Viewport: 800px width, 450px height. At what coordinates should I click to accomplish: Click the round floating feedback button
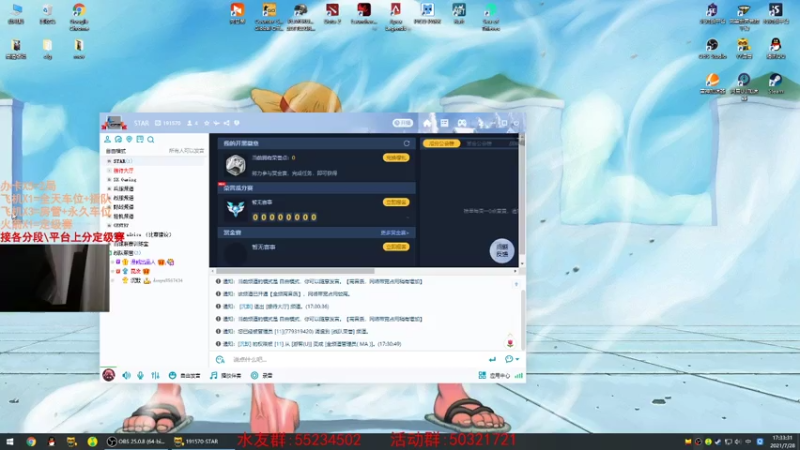tap(502, 251)
